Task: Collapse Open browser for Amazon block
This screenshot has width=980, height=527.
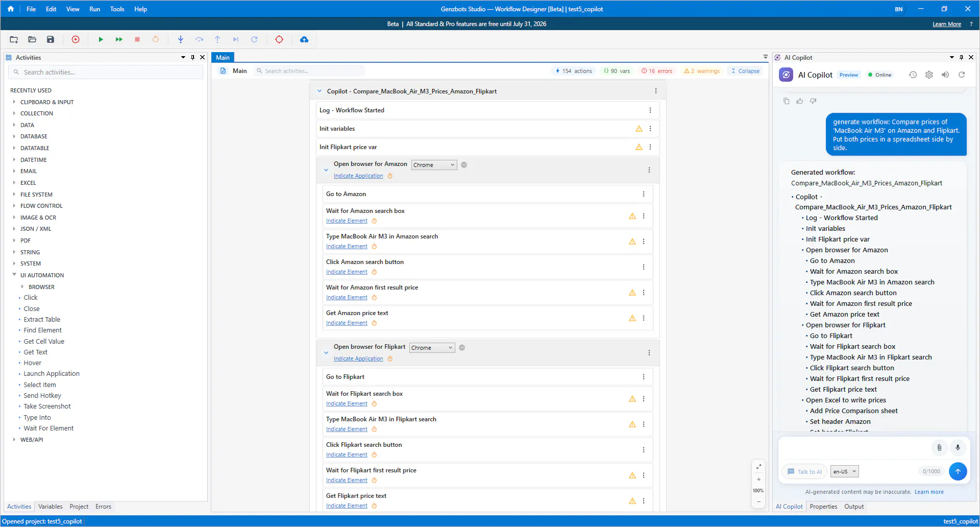Action: click(x=326, y=170)
